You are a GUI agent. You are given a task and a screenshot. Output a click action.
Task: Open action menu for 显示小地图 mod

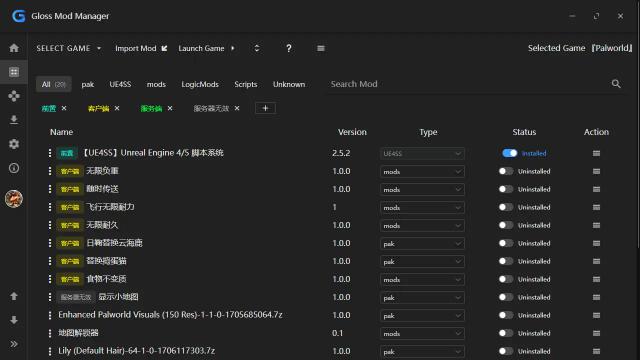tap(596, 297)
